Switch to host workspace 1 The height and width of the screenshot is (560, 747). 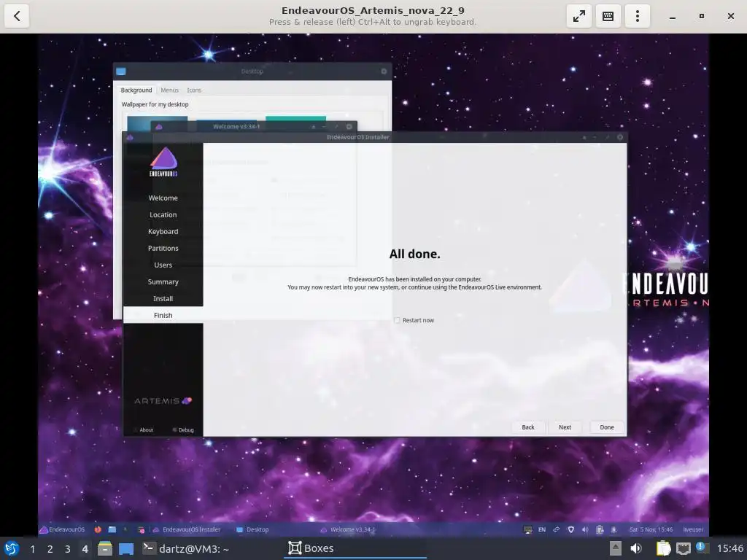[x=32, y=549]
